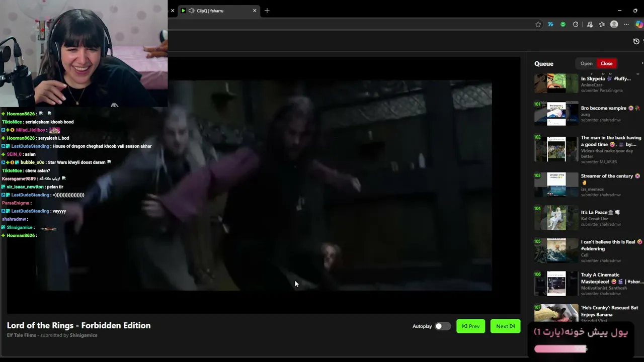
Task: Restore down the browser window
Action: pyautogui.click(x=635, y=10)
